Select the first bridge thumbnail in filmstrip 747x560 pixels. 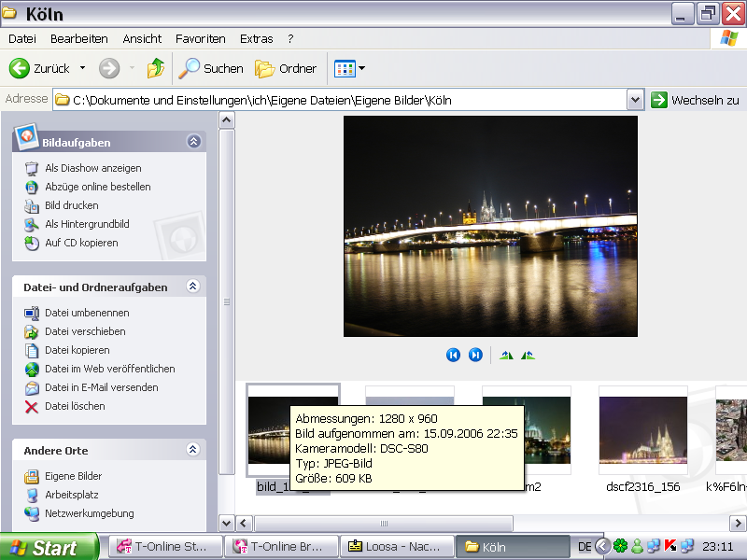click(x=269, y=430)
